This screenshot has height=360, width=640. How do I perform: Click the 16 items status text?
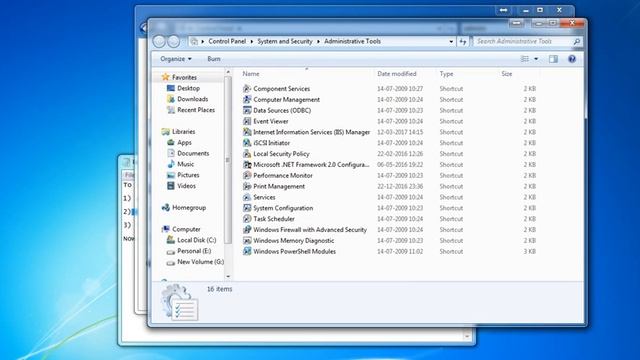pyautogui.click(x=220, y=289)
